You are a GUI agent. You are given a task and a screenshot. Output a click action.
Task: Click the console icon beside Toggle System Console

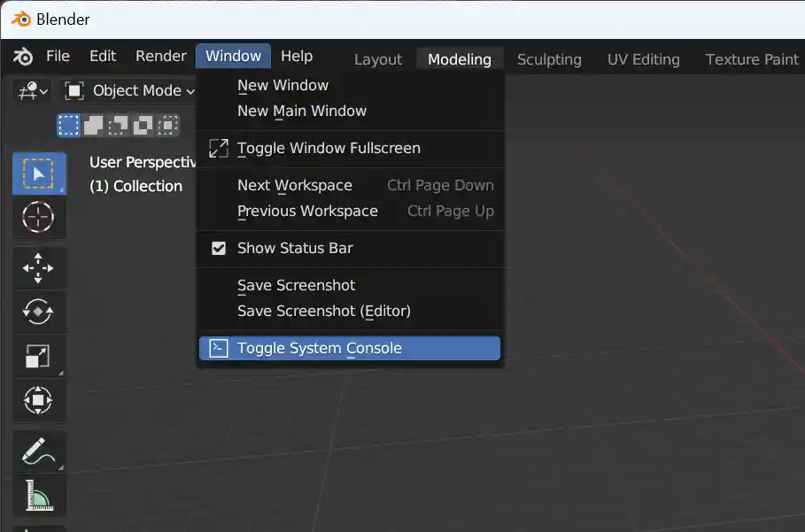point(219,349)
